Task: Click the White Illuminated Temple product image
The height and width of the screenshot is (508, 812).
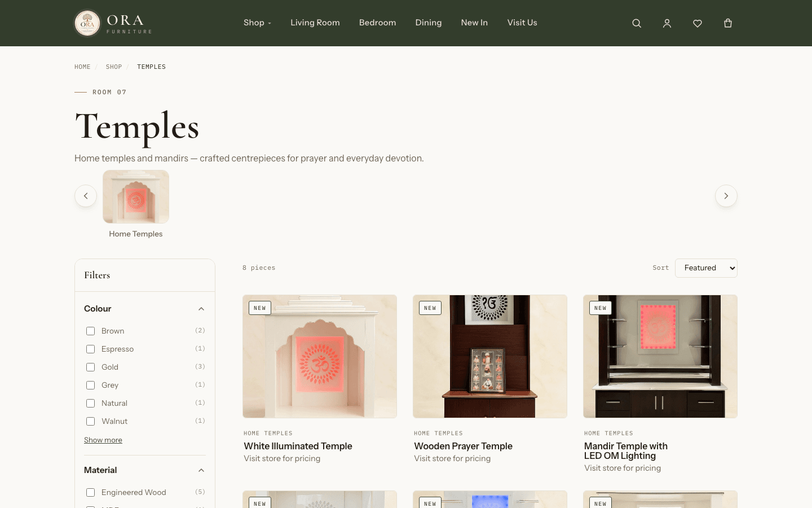Action: [x=320, y=356]
